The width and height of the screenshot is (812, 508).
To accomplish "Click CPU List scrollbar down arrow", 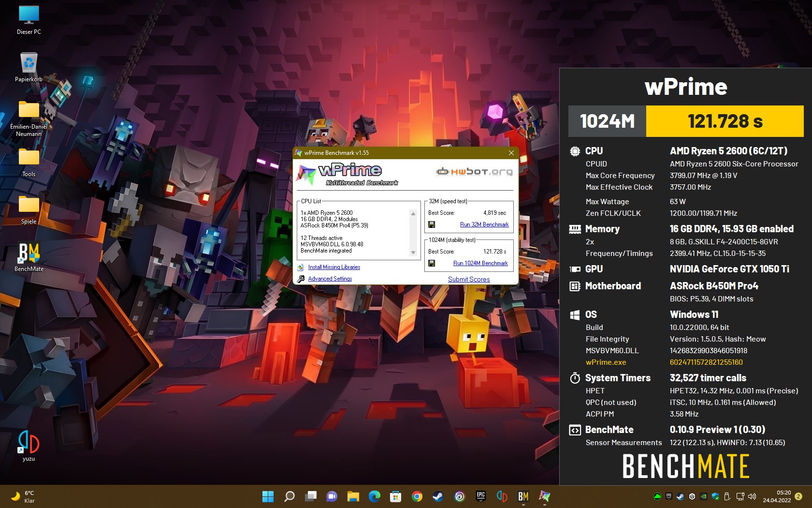I will [413, 253].
